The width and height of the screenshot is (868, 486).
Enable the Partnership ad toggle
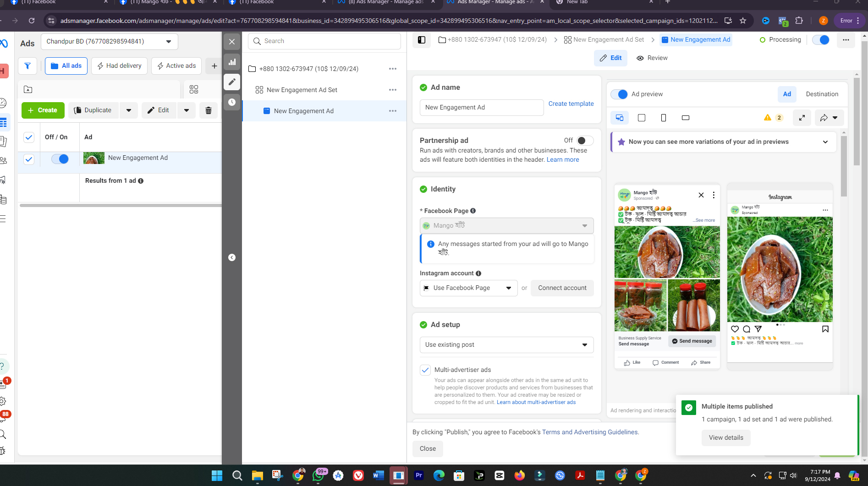coord(585,141)
